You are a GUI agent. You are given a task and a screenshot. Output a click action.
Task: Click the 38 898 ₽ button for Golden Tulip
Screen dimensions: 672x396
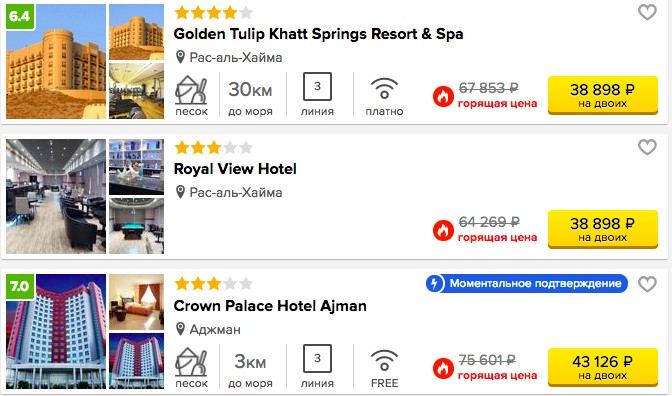click(603, 95)
